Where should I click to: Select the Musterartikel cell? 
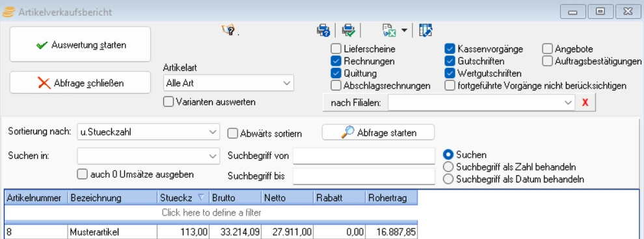[113, 232]
